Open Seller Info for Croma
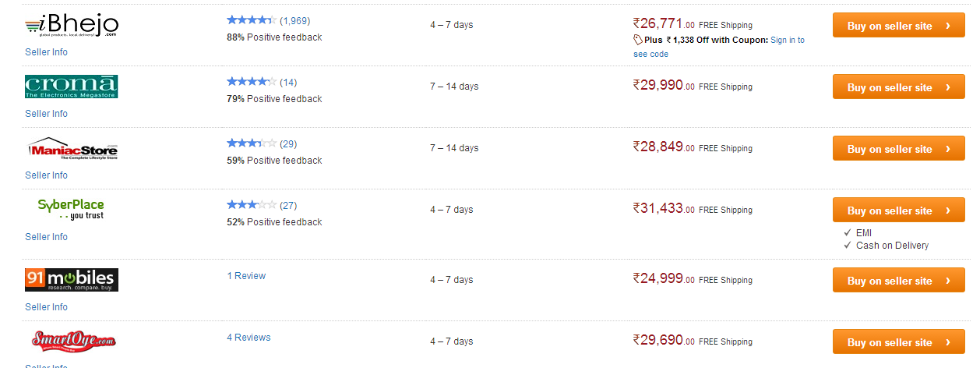 pyautogui.click(x=46, y=114)
